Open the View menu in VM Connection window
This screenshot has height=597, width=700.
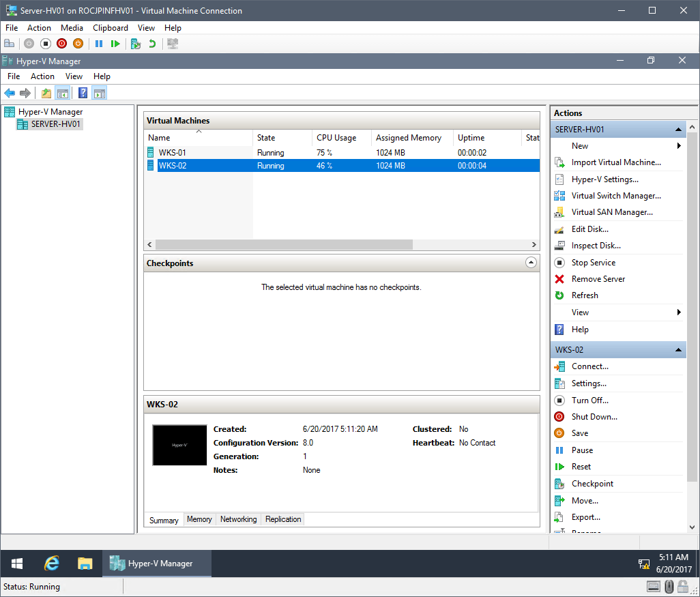[x=146, y=28]
